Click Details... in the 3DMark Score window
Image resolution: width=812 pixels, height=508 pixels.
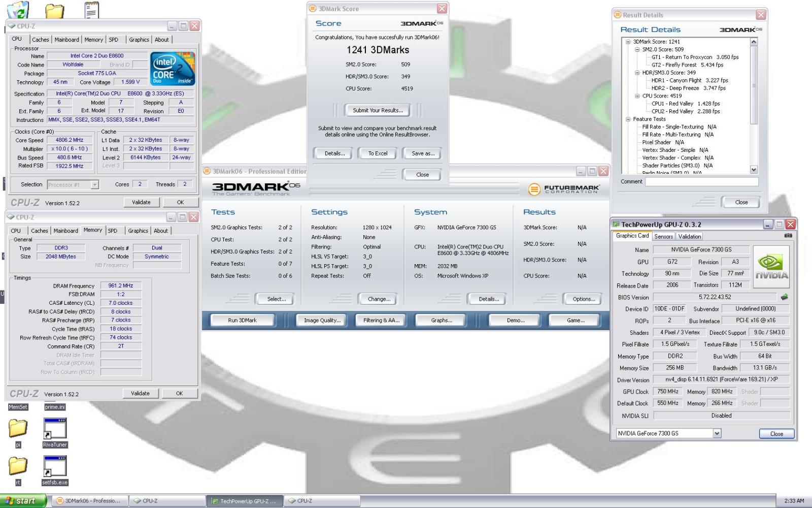pyautogui.click(x=334, y=153)
